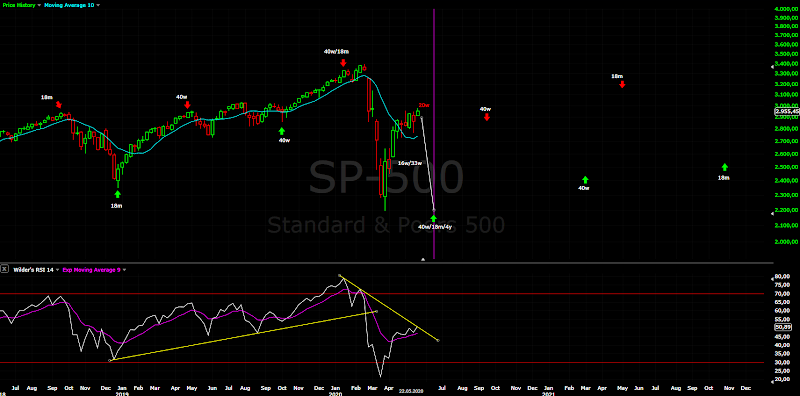800x396 pixels.
Task: Click the small marker triangle beside 2.200,00
Action: click(772, 213)
